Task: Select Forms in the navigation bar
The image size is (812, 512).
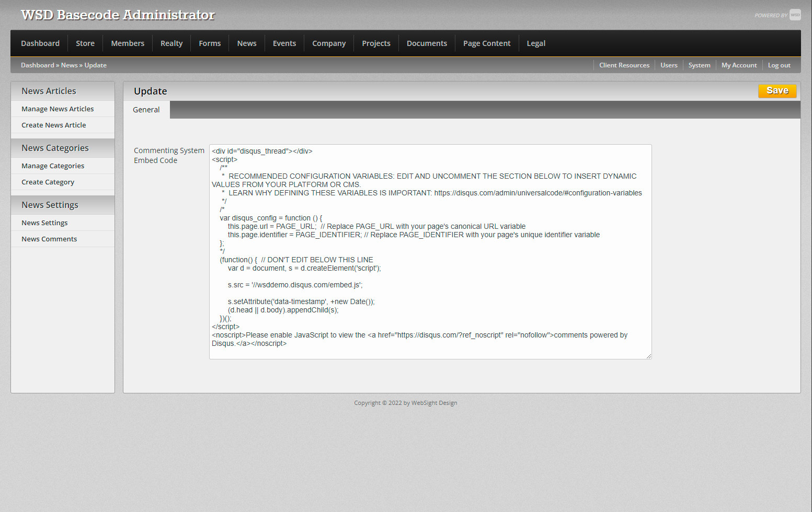Action: pos(210,43)
